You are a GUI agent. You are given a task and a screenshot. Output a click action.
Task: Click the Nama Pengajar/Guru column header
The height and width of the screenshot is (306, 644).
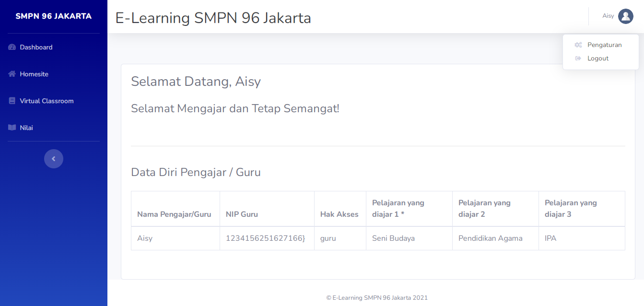click(174, 214)
